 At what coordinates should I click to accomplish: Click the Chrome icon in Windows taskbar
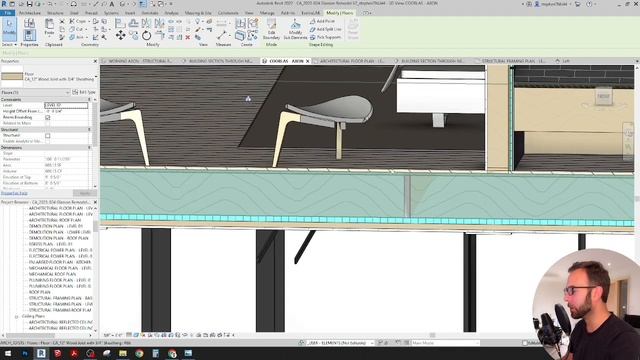139,353
